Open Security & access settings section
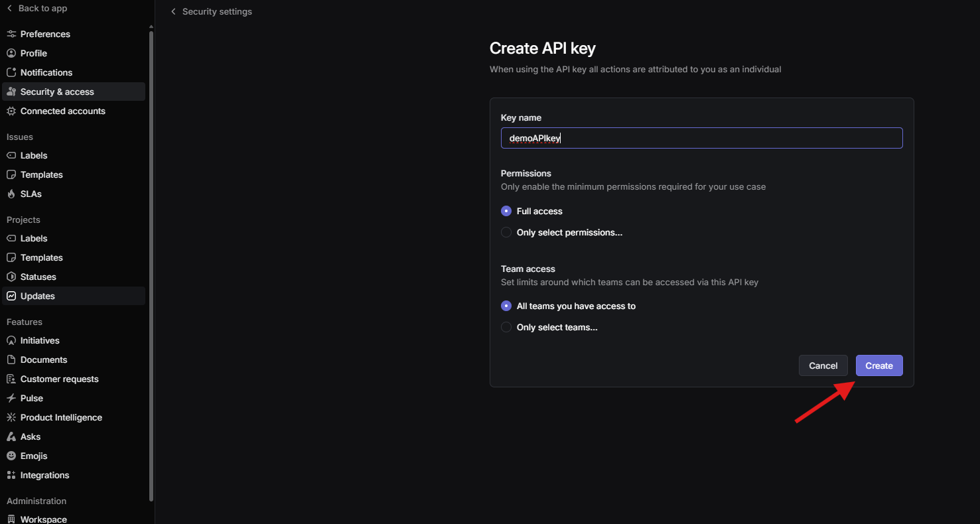Image resolution: width=980 pixels, height=524 pixels. 56,92
